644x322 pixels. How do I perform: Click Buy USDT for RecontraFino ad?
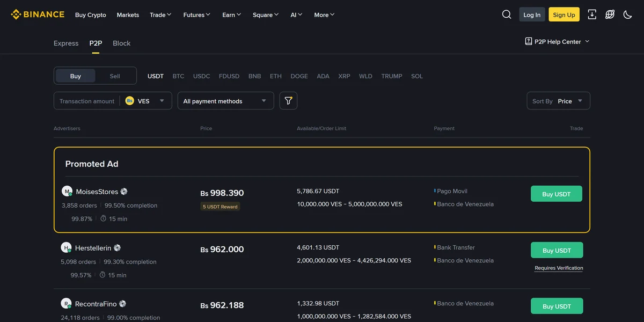pos(557,306)
